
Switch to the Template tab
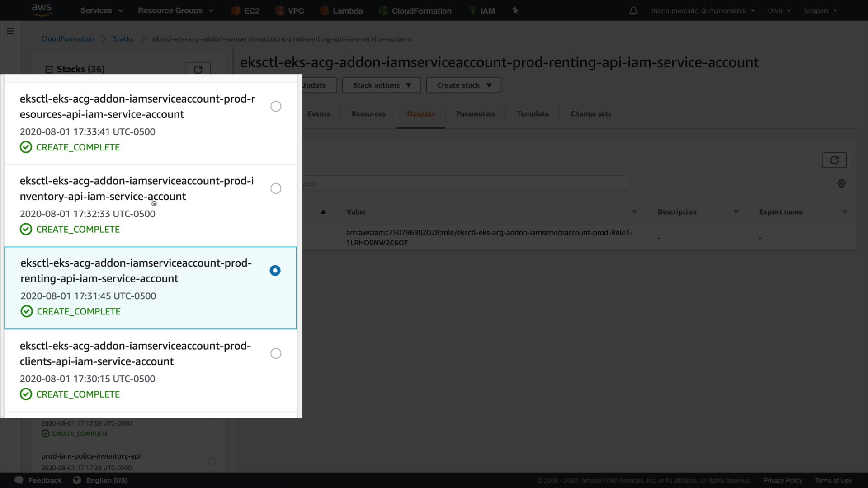(x=533, y=114)
